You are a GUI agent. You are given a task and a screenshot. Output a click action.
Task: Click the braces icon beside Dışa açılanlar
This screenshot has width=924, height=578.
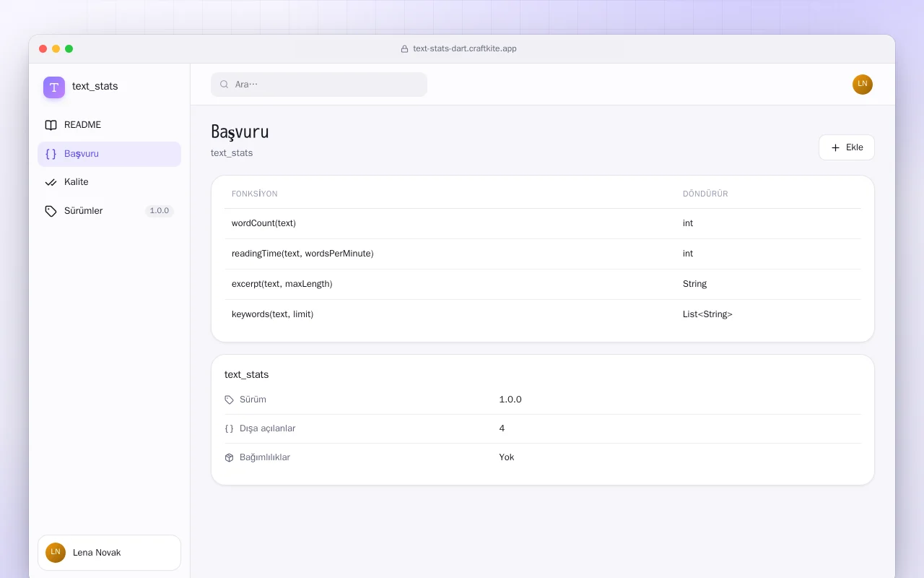pos(230,428)
